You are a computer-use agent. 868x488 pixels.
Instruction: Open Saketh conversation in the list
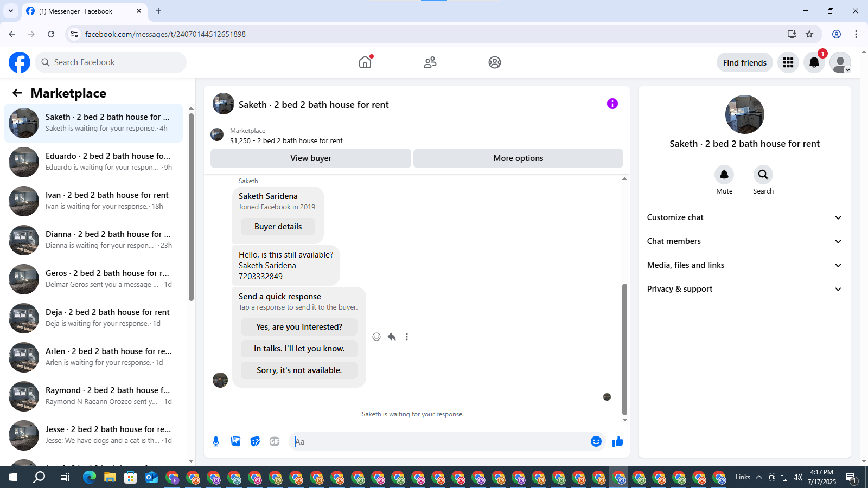click(x=94, y=123)
